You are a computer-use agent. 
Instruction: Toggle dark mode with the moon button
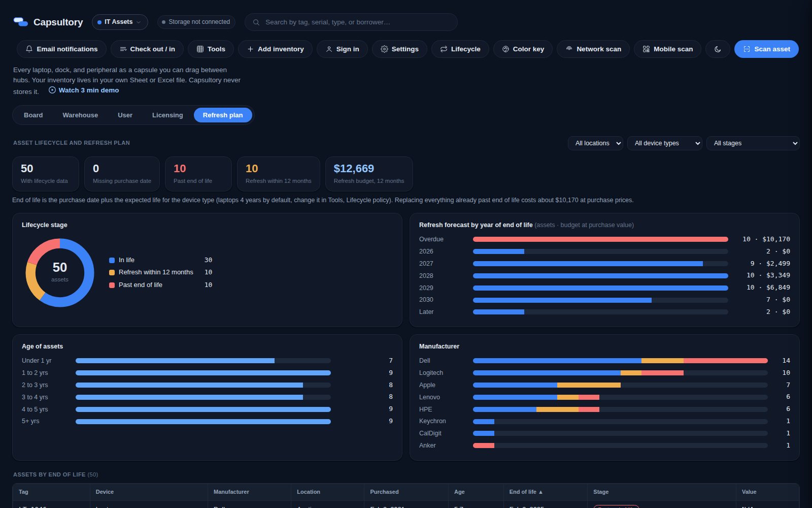(x=718, y=49)
